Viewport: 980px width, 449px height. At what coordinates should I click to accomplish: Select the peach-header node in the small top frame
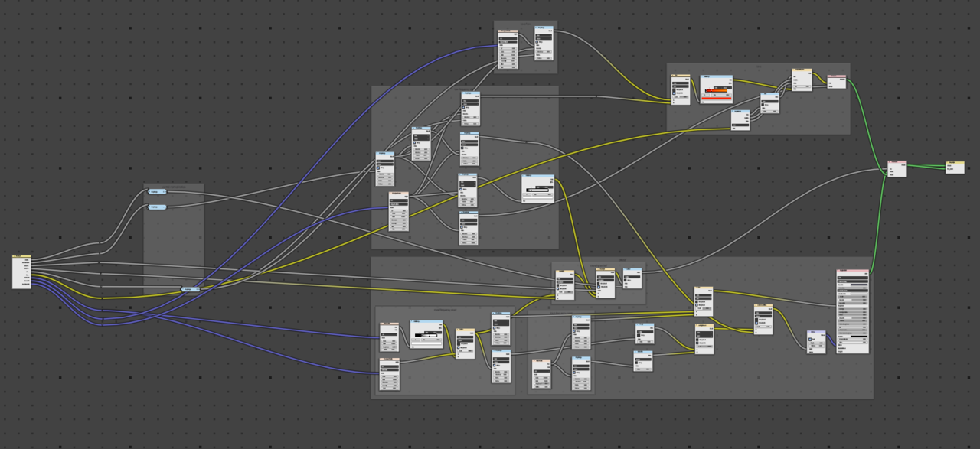click(508, 49)
